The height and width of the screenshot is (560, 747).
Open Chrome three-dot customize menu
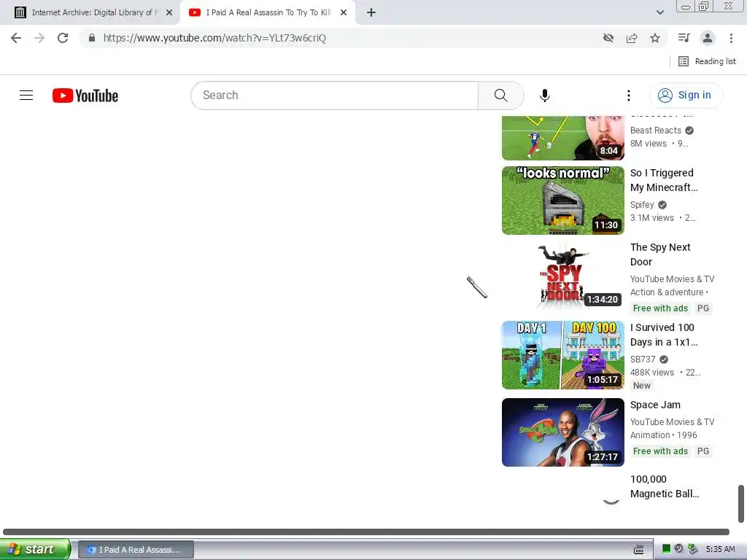tap(731, 38)
